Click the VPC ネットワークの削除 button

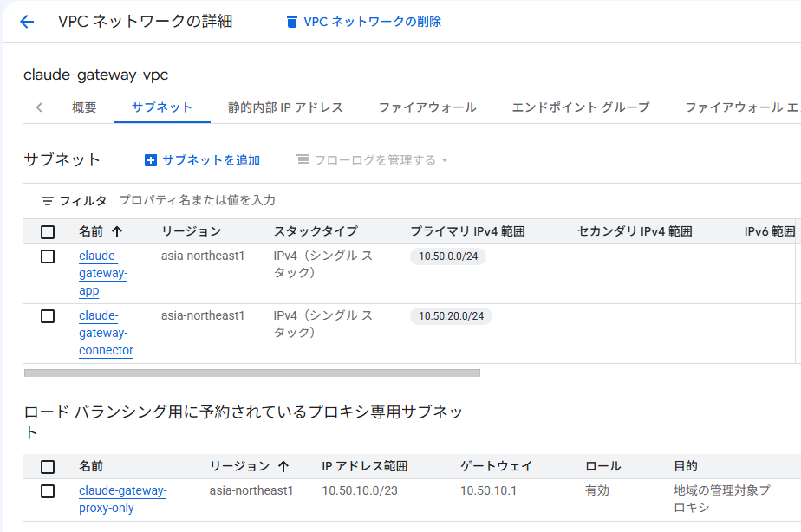coord(364,22)
